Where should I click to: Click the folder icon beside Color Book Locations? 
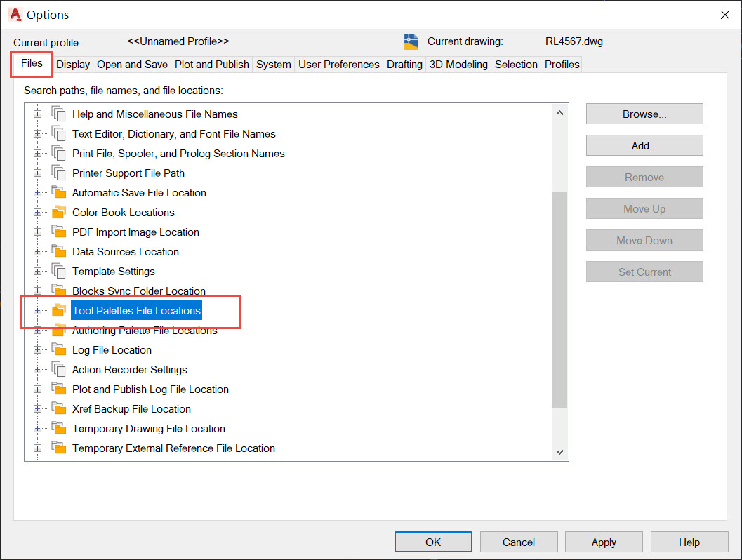pyautogui.click(x=59, y=212)
